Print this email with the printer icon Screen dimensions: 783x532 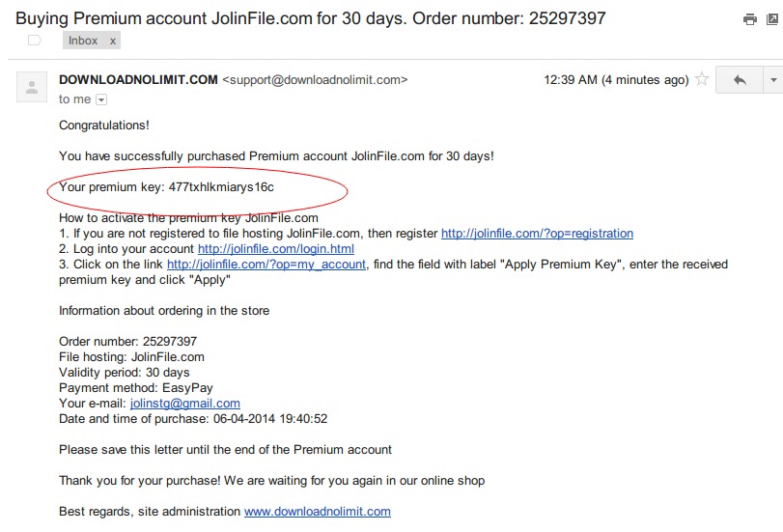(x=749, y=19)
